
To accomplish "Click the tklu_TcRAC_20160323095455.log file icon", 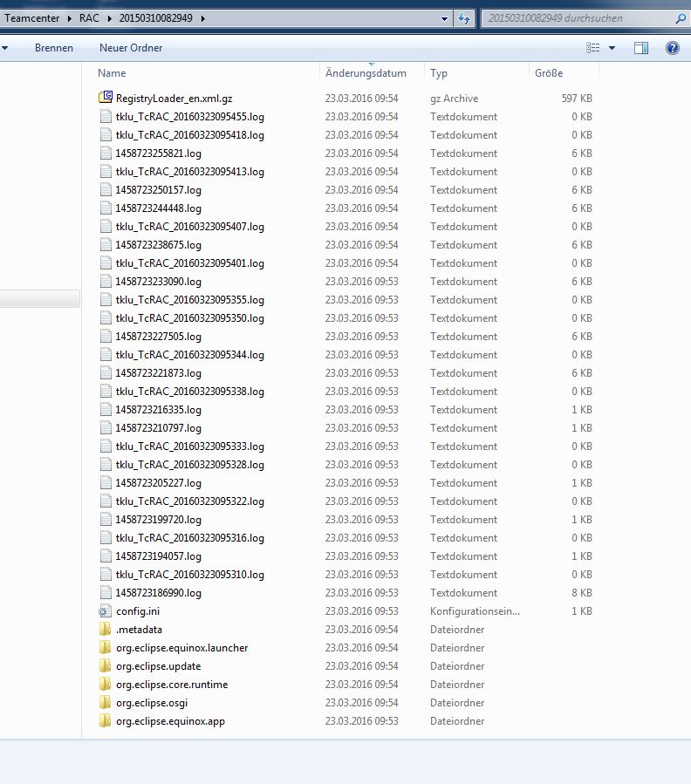I will 106,117.
